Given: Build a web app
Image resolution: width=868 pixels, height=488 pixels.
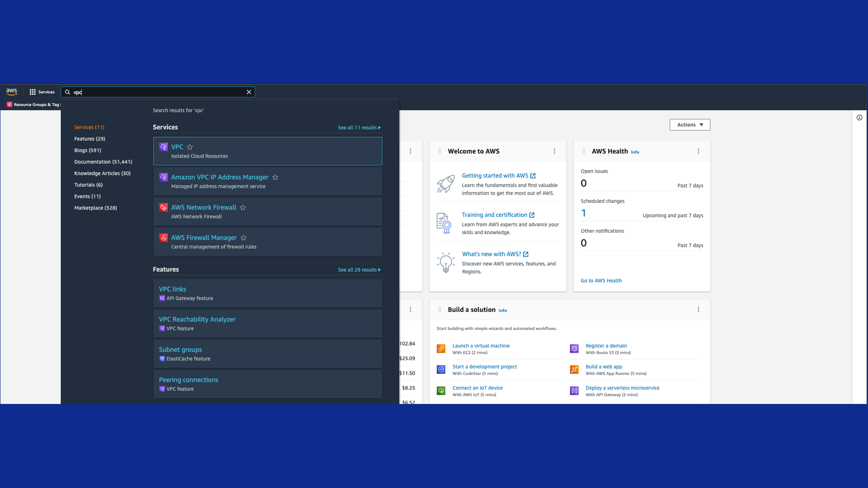Looking at the screenshot, I should [604, 367].
